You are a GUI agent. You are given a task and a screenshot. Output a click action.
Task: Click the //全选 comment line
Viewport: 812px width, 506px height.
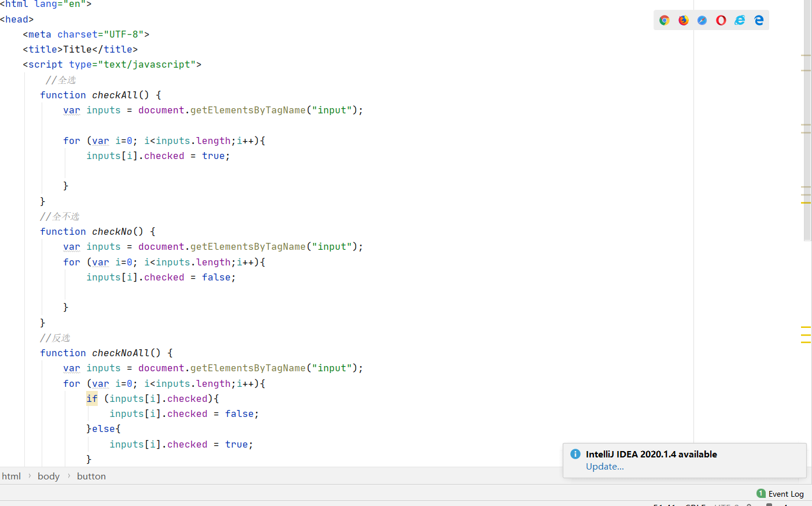[x=61, y=80]
